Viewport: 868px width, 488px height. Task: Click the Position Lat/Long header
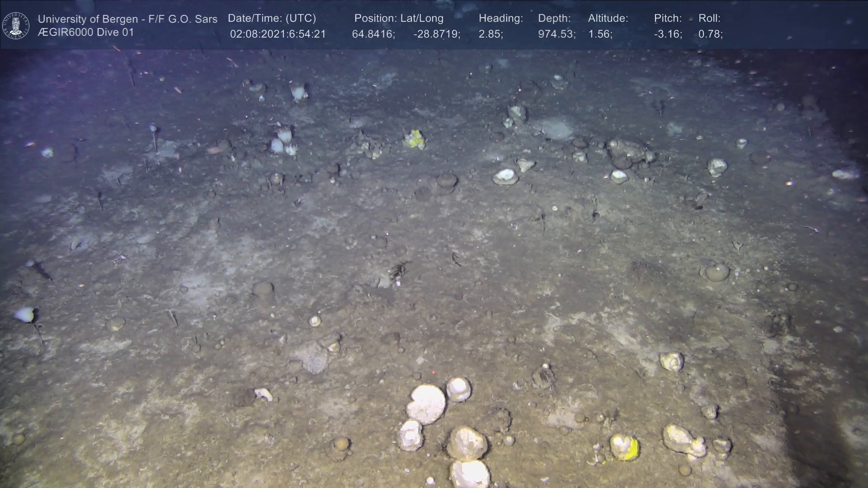coord(398,18)
